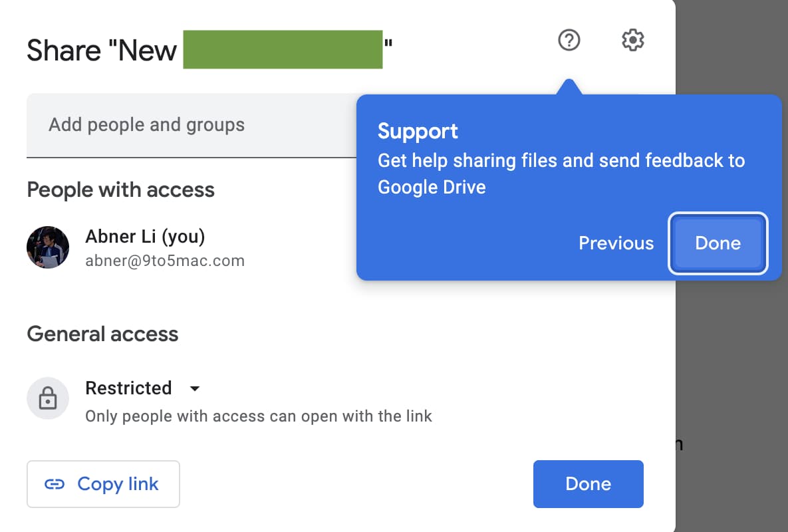Click 'Only people with access' description text

coord(259,416)
